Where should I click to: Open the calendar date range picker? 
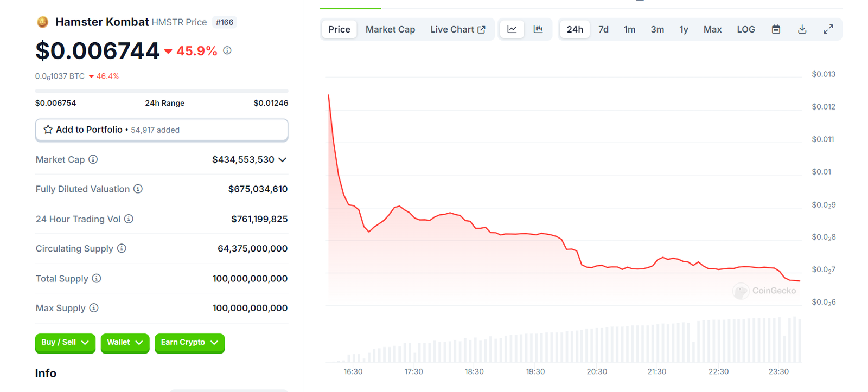pyautogui.click(x=776, y=29)
